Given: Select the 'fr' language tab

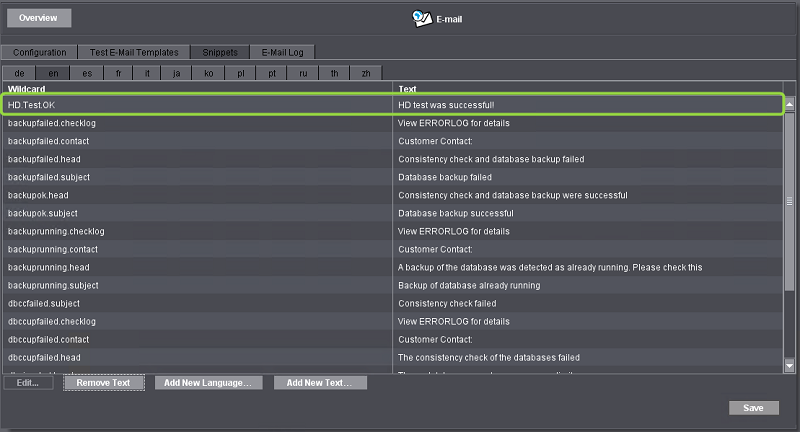Looking at the screenshot, I should click(x=119, y=73).
